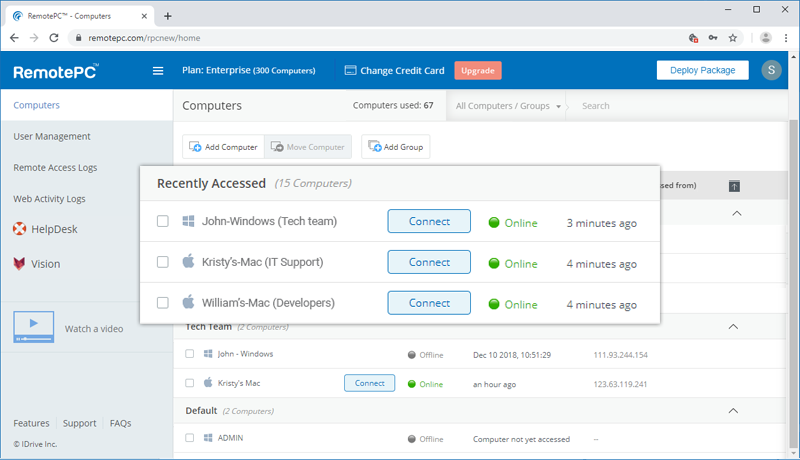Click the RemotePC logo

click(56, 71)
